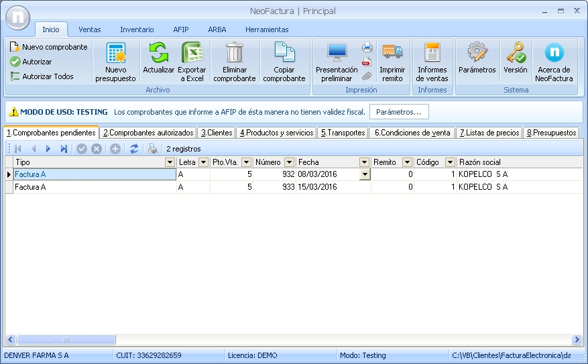This screenshot has height=364, width=588.
Task: Click the horizontal scrollbar right arrow
Action: coord(577,340)
